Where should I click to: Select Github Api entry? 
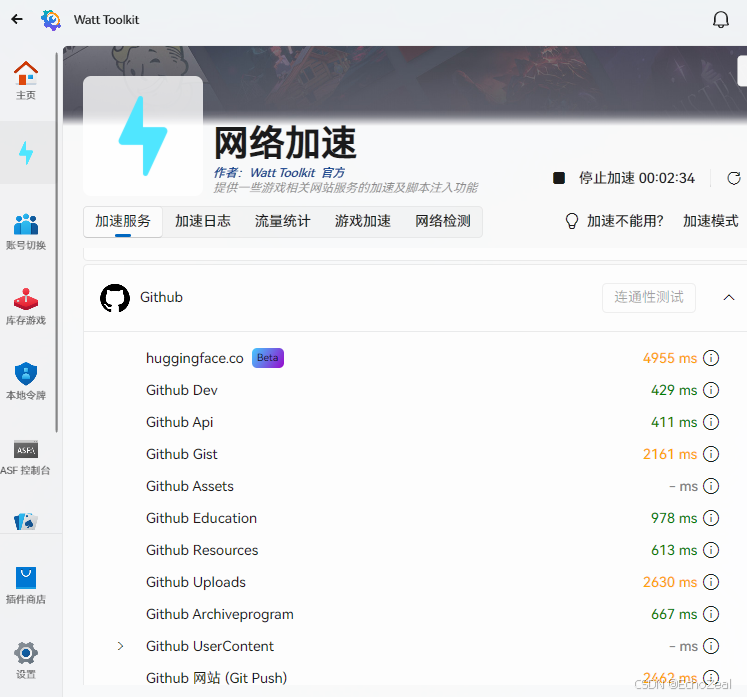coord(179,422)
